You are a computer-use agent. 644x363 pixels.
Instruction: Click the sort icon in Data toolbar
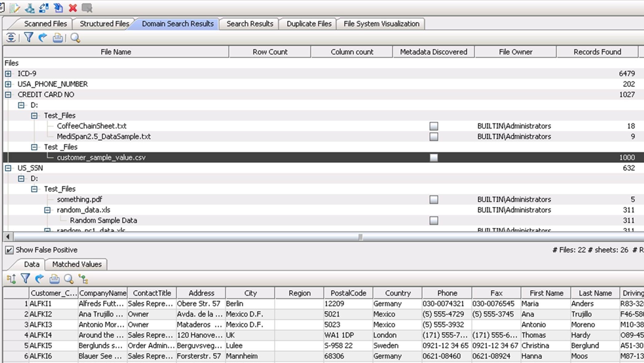pos(11,279)
